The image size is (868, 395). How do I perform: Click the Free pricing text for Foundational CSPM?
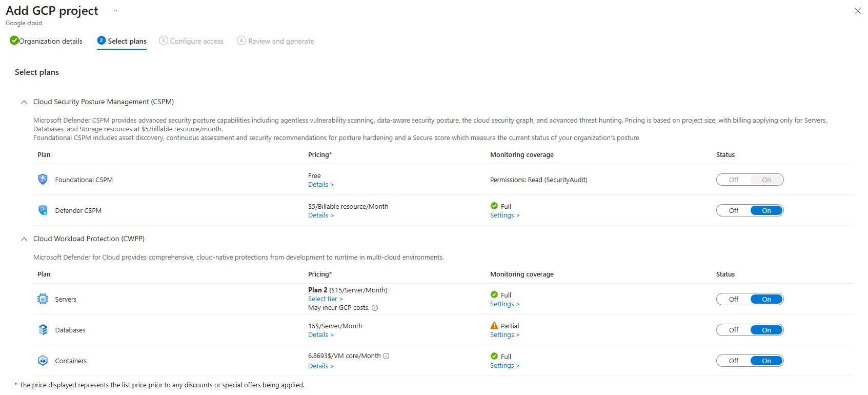coord(314,176)
